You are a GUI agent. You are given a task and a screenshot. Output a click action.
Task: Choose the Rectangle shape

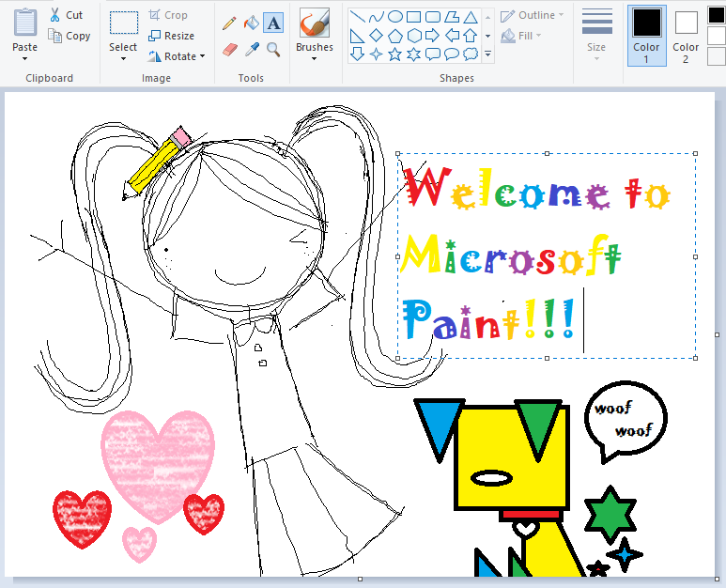[413, 17]
